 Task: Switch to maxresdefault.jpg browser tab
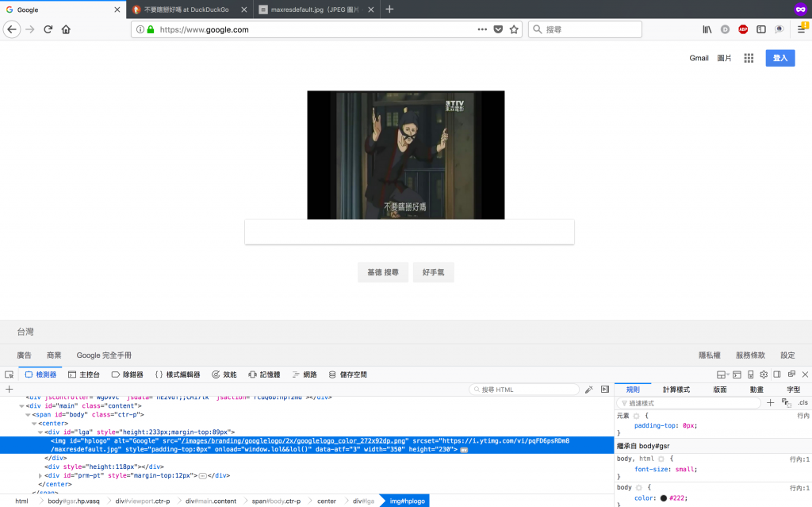(x=316, y=10)
